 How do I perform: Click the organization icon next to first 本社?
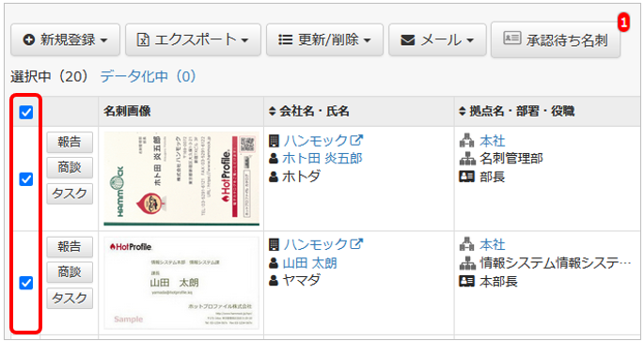coord(467,141)
